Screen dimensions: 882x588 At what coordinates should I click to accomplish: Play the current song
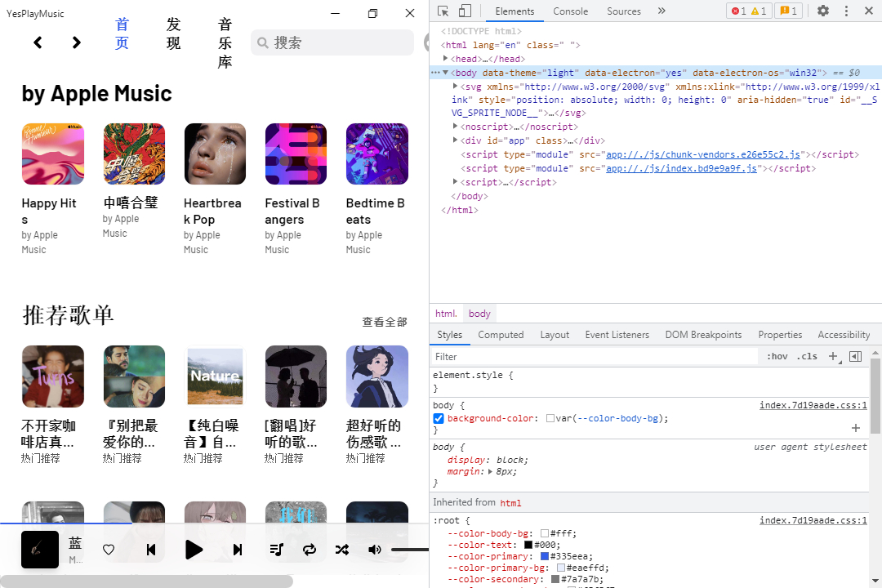(x=194, y=550)
